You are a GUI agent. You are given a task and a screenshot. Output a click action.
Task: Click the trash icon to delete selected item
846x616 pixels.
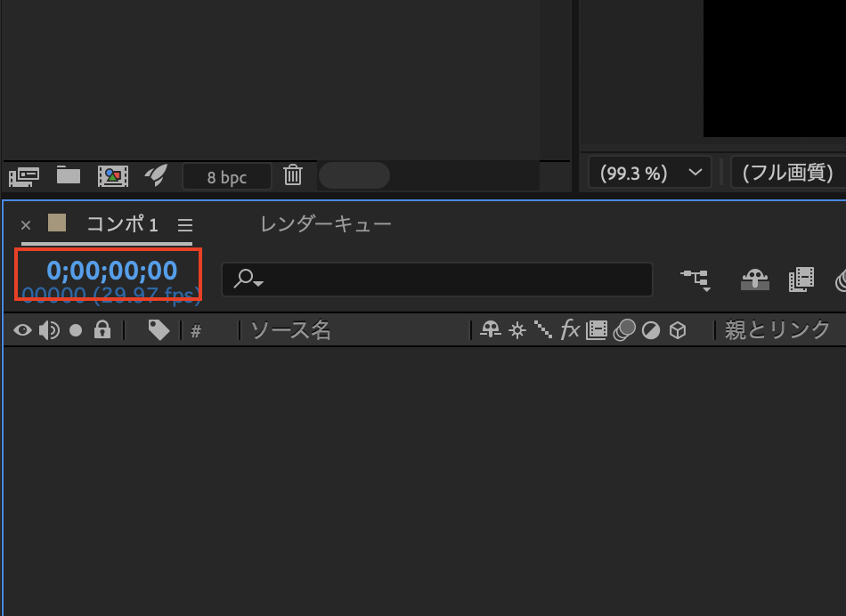click(x=293, y=175)
